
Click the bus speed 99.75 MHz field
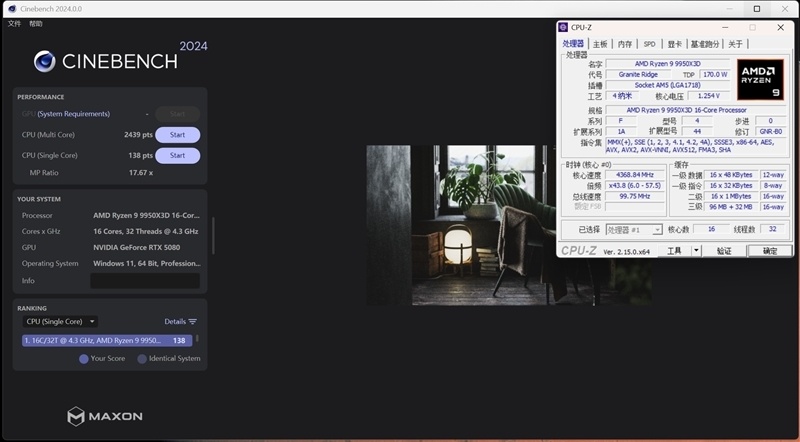click(x=635, y=197)
